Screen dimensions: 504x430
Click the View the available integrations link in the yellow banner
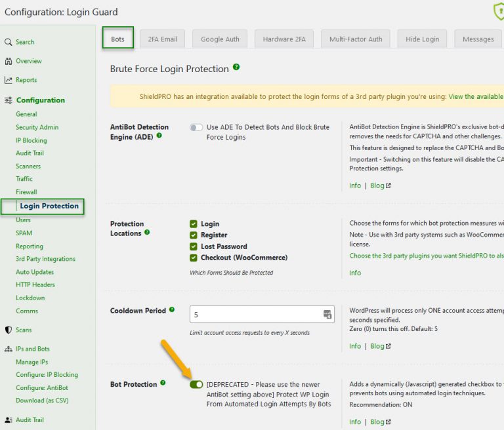tap(476, 96)
